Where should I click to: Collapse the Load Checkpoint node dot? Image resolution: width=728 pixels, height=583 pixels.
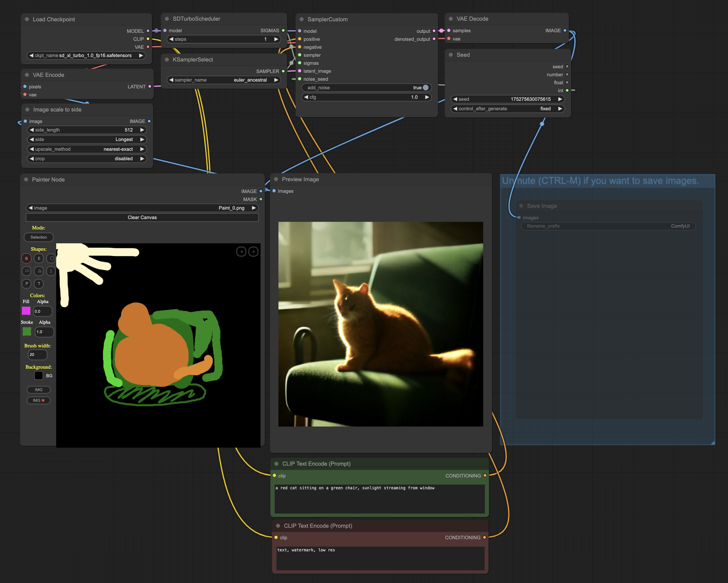[27, 19]
